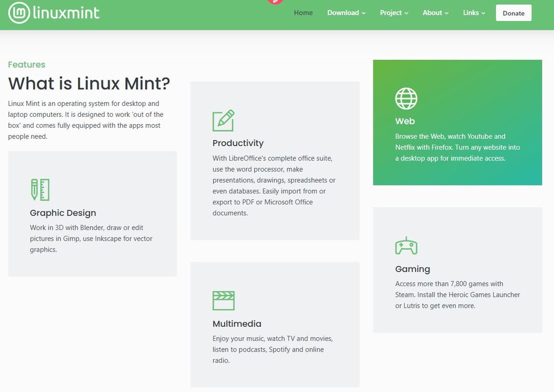554x392 pixels.
Task: Click the Graphic Design pencil-ruler icon
Action: tap(40, 190)
